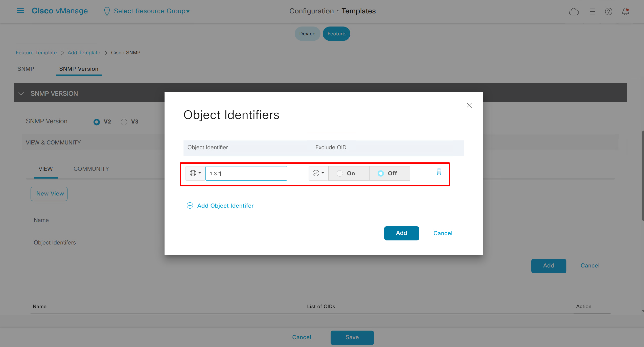Image resolution: width=644 pixels, height=347 pixels.
Task: Close the Object Identifiers dialog
Action: [x=469, y=105]
